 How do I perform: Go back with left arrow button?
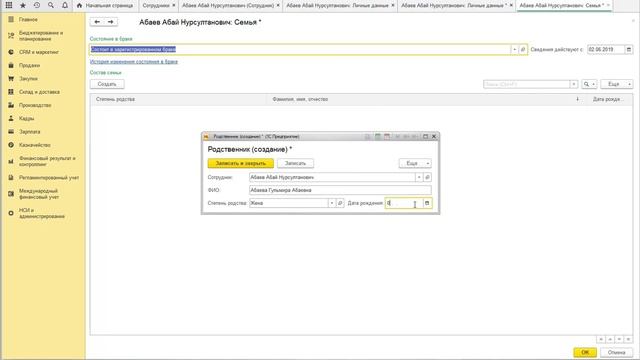point(97,22)
